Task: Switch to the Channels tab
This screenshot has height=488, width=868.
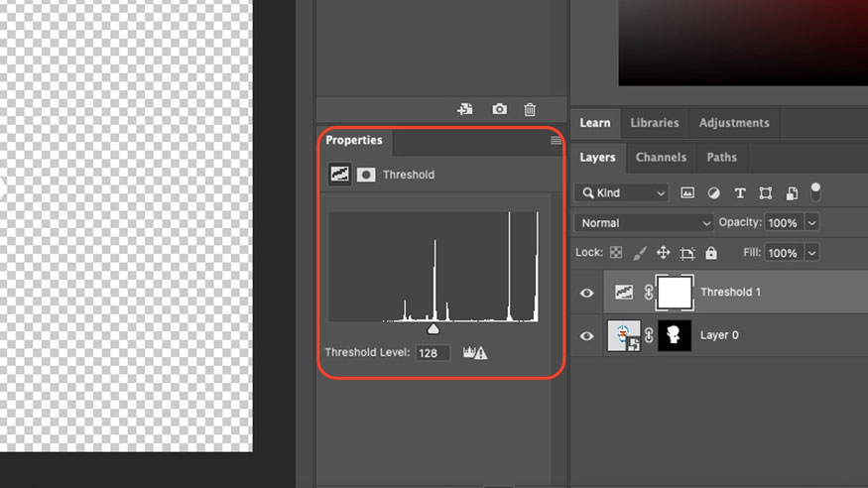Action: point(661,157)
